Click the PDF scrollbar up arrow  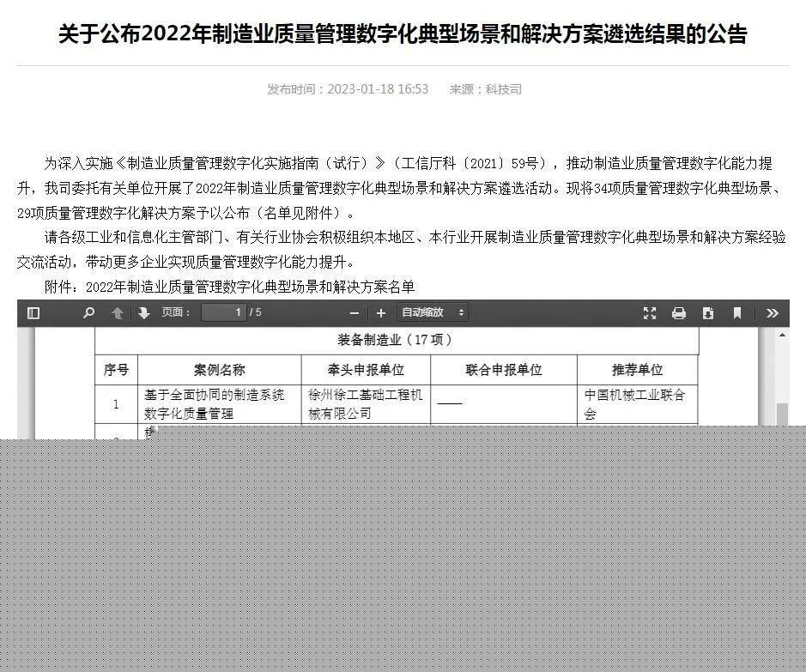(x=782, y=336)
